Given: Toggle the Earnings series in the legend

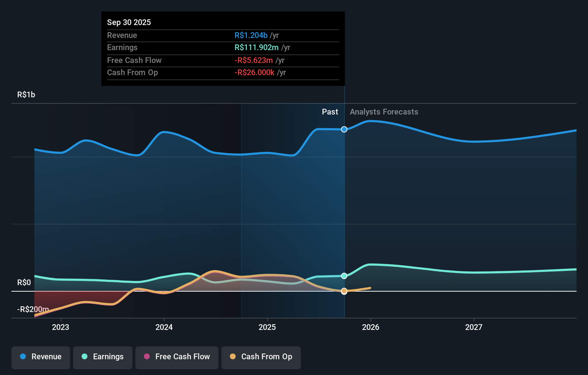Looking at the screenshot, I should (x=103, y=357).
